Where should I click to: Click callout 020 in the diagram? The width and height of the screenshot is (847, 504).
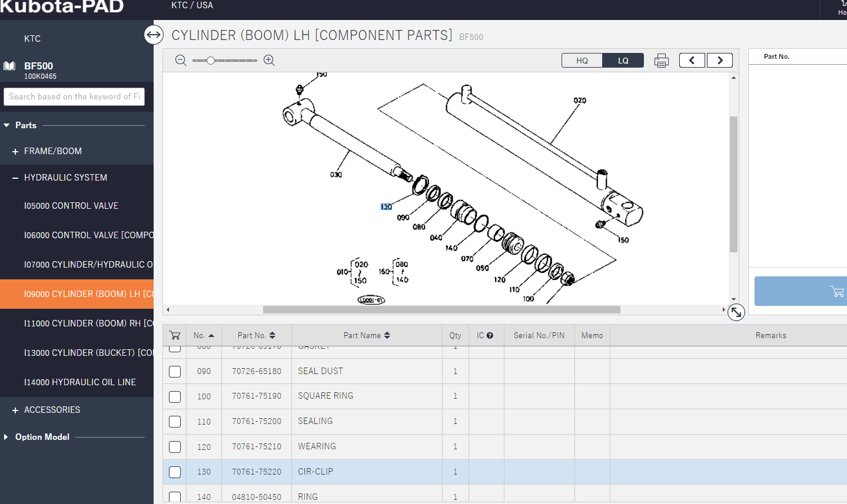point(580,101)
